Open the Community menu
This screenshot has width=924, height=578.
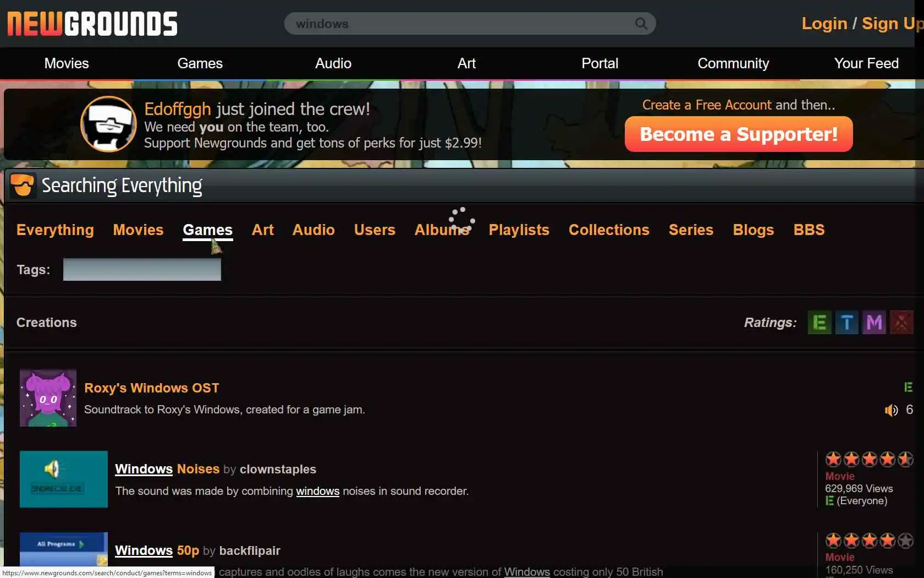(x=733, y=63)
